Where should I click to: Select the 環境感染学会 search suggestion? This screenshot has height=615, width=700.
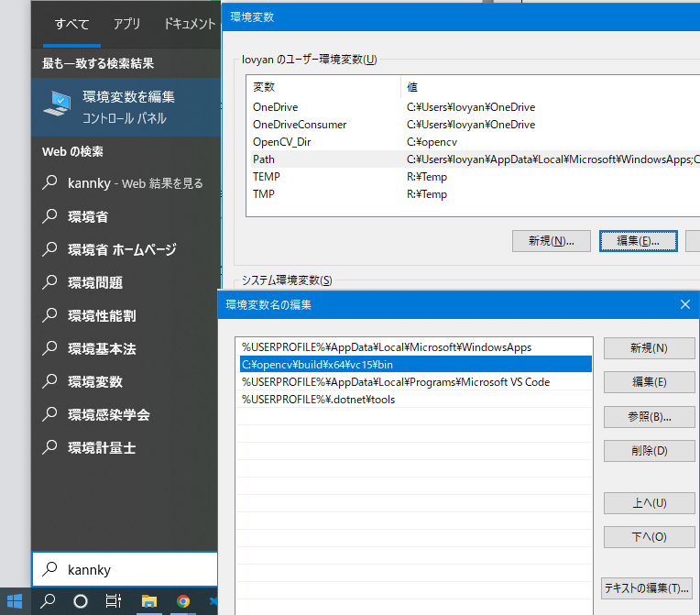[126, 414]
